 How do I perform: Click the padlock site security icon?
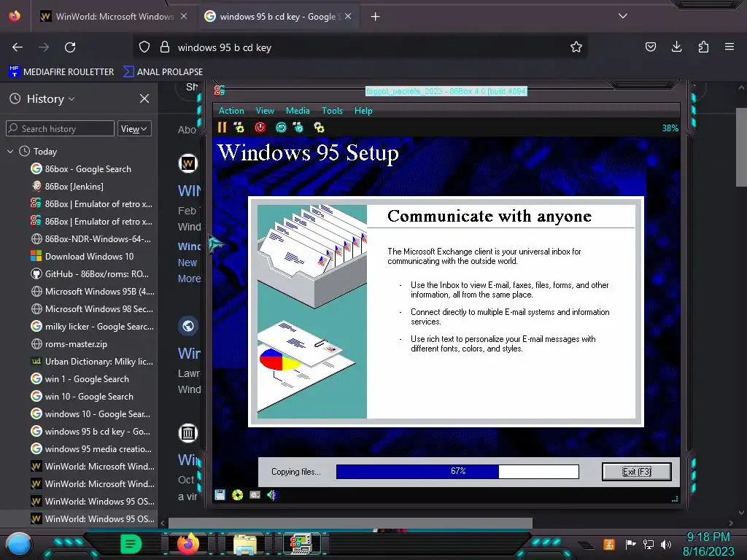165,47
